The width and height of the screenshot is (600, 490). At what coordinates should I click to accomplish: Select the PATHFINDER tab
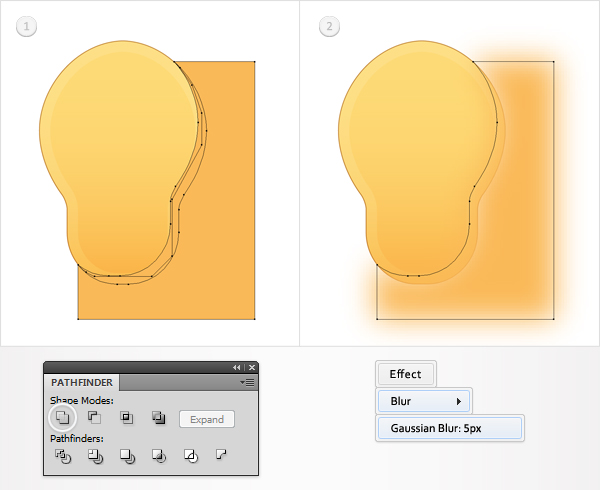click(82, 383)
